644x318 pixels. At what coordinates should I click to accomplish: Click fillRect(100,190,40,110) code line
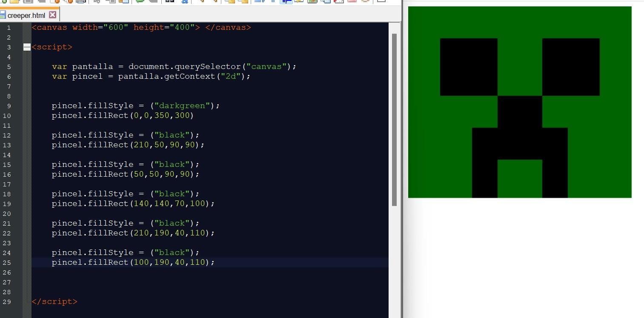tap(133, 262)
